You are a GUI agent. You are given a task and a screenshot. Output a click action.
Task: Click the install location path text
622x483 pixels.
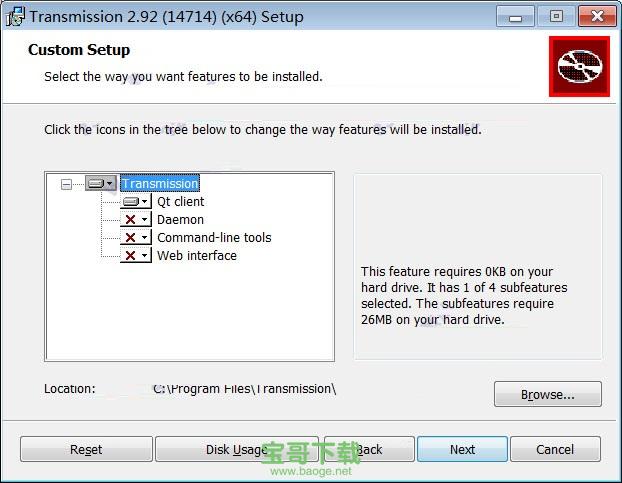pyautogui.click(x=244, y=389)
